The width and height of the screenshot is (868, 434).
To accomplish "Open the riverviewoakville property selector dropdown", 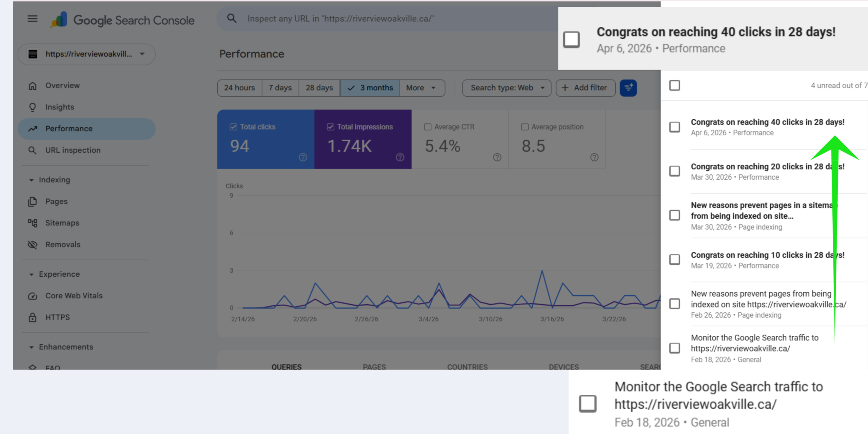I will coord(87,54).
